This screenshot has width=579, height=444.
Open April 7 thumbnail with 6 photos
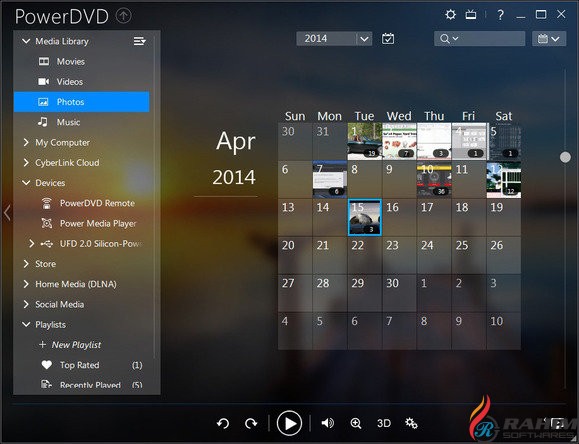click(330, 180)
